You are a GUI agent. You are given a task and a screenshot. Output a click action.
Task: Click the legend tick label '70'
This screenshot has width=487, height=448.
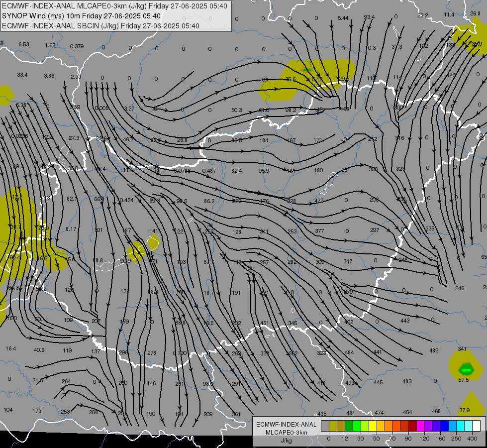[392, 439]
